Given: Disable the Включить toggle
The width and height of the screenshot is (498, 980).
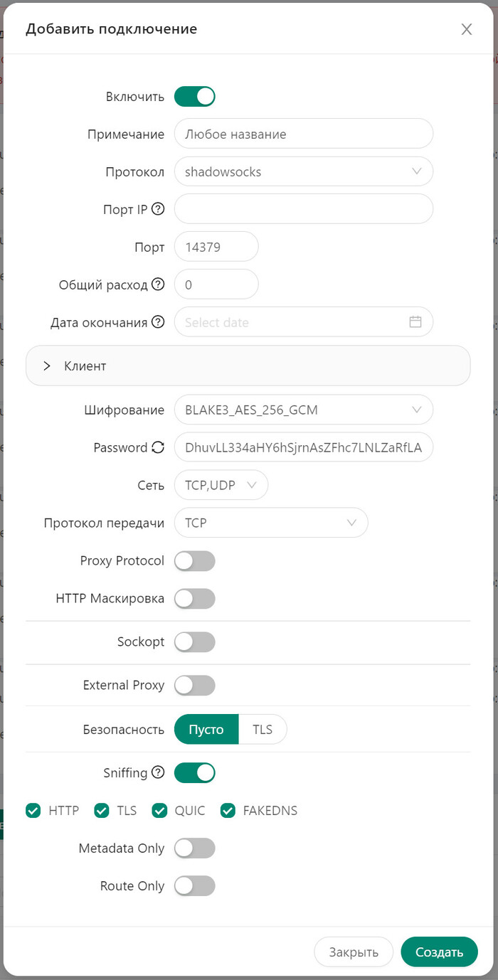Looking at the screenshot, I should (x=194, y=96).
